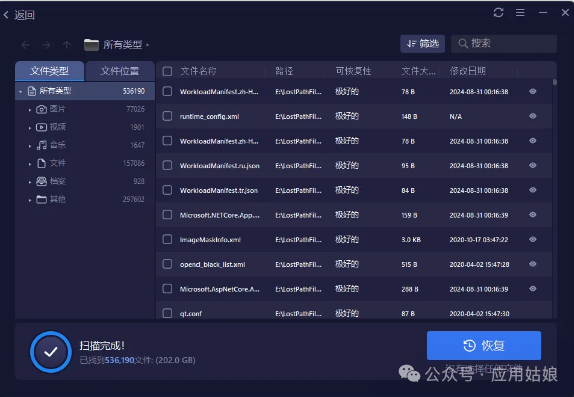Select the 其他 folder icon in the tree
This screenshot has height=397, width=574.
[x=41, y=199]
